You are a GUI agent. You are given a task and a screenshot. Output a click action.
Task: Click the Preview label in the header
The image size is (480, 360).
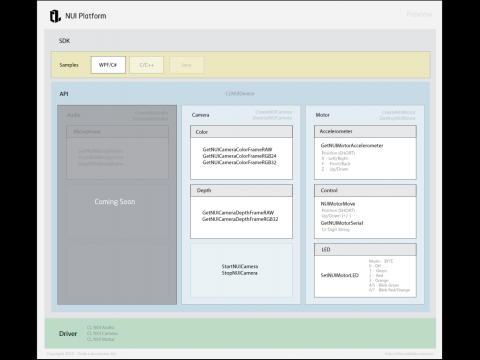point(419,14)
